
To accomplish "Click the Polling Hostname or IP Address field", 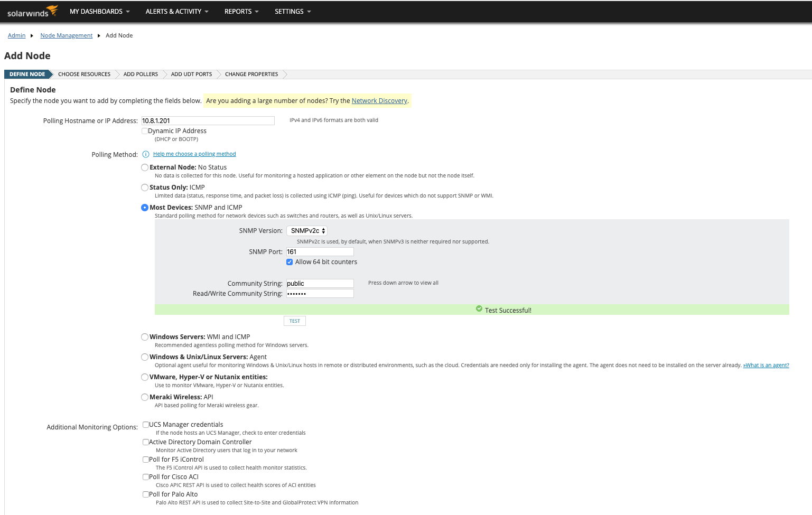I will [208, 121].
